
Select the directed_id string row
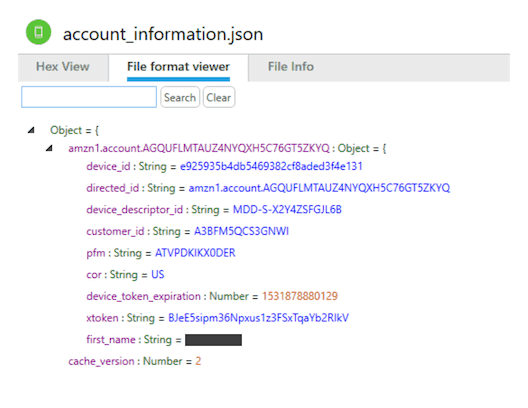pos(268,188)
